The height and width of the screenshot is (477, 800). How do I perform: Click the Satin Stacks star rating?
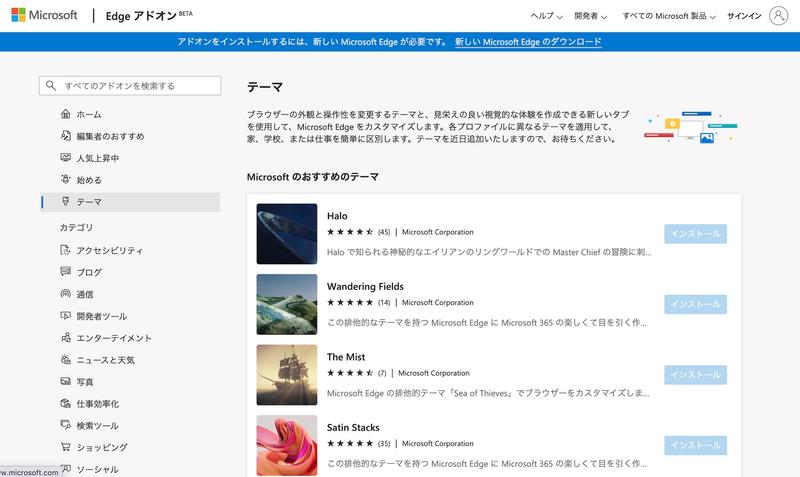[350, 443]
